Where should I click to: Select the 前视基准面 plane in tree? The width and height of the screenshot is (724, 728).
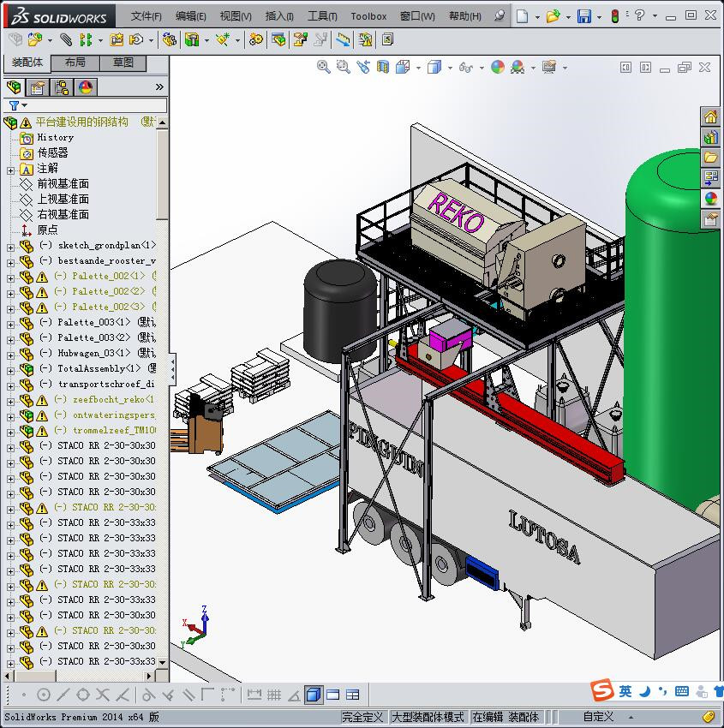click(x=63, y=184)
